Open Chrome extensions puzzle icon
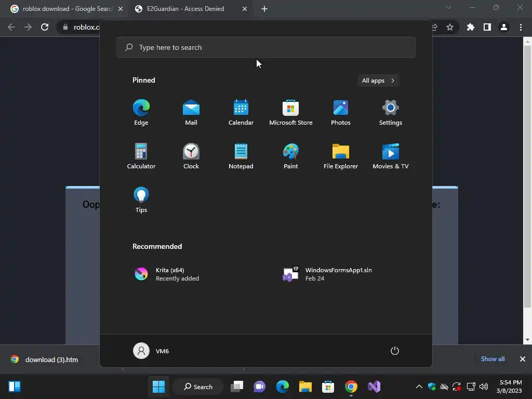This screenshot has height=399, width=532. (x=471, y=27)
